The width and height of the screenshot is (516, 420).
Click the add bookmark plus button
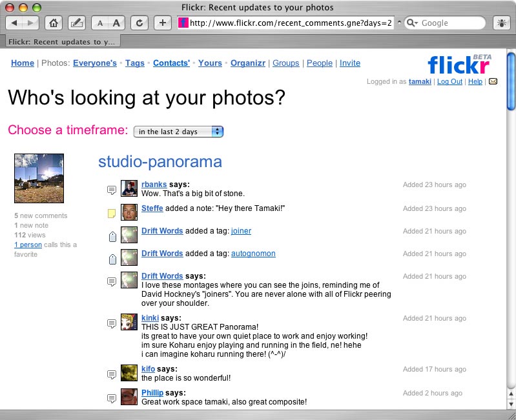coord(163,23)
